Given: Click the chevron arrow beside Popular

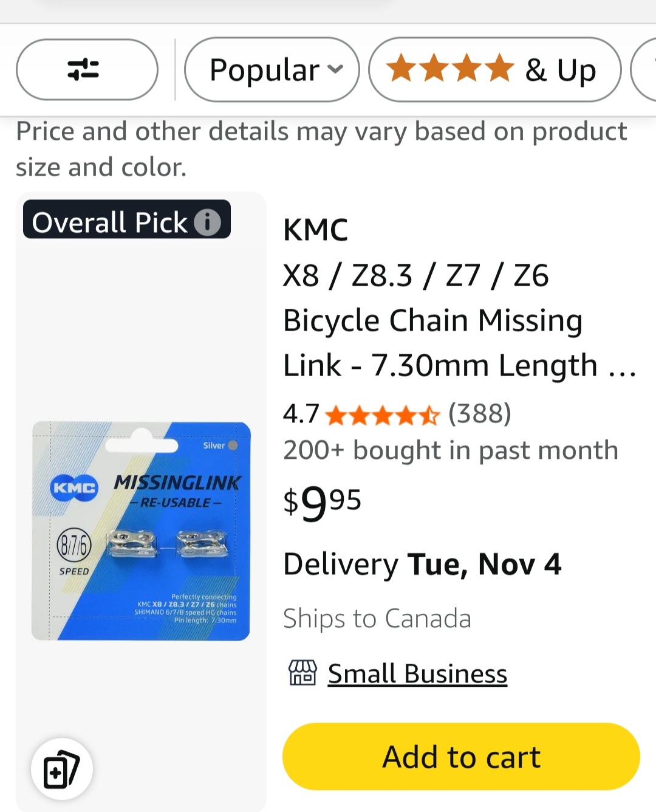Looking at the screenshot, I should (x=335, y=69).
